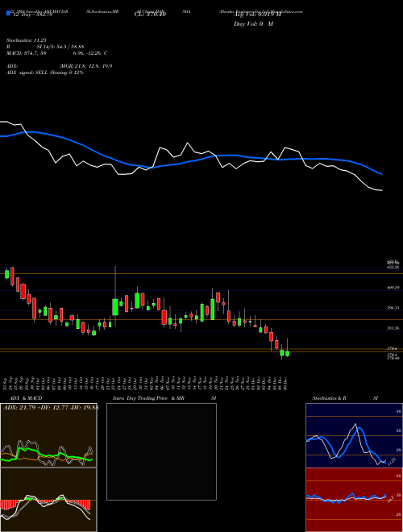Select the 'Avg Vol: 0.019 M' label
This screenshot has width=403, height=532.
(257, 15)
